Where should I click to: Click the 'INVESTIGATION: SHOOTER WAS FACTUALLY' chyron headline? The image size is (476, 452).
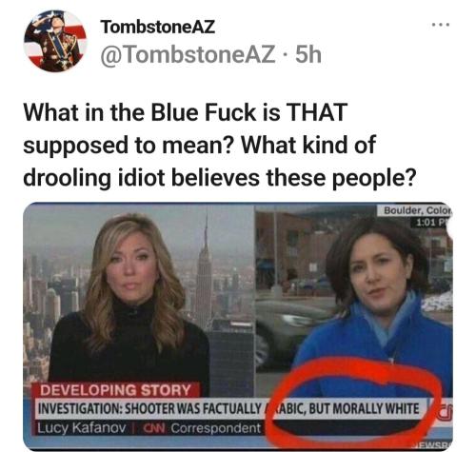coord(149,409)
